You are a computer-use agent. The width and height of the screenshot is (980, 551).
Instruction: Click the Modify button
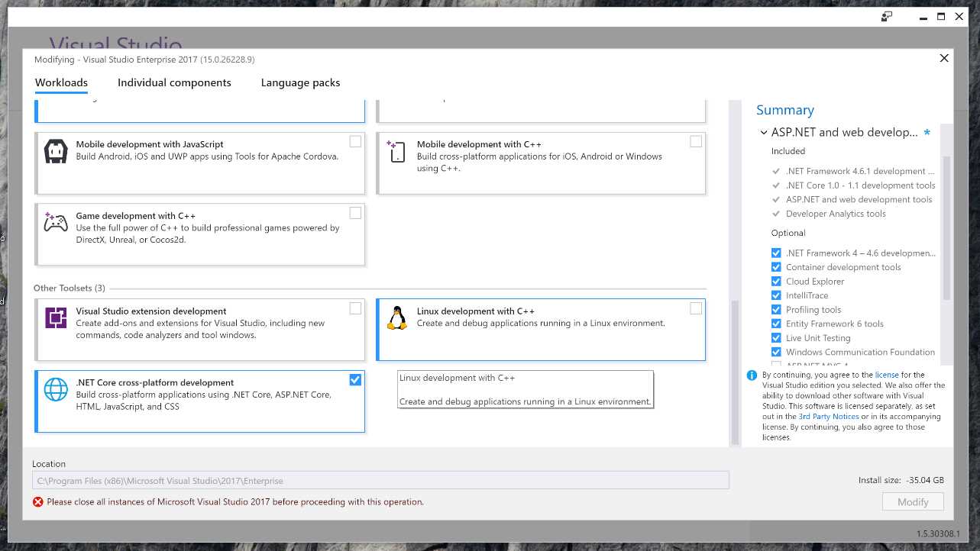point(913,501)
